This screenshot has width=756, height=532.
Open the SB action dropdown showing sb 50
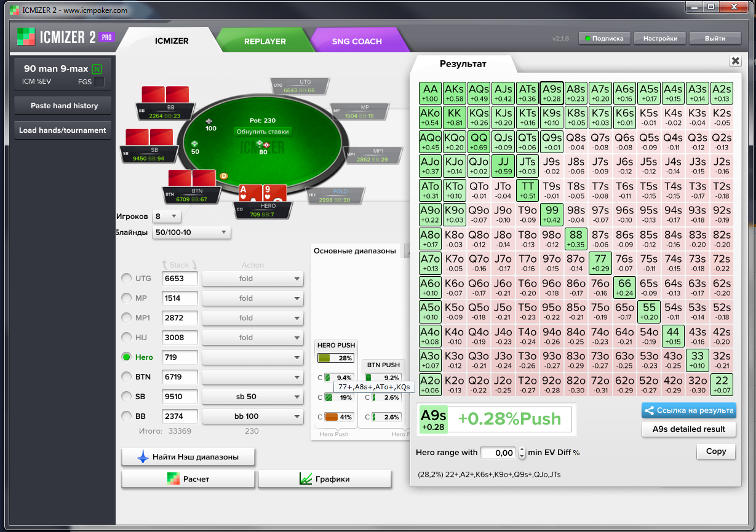click(x=253, y=397)
